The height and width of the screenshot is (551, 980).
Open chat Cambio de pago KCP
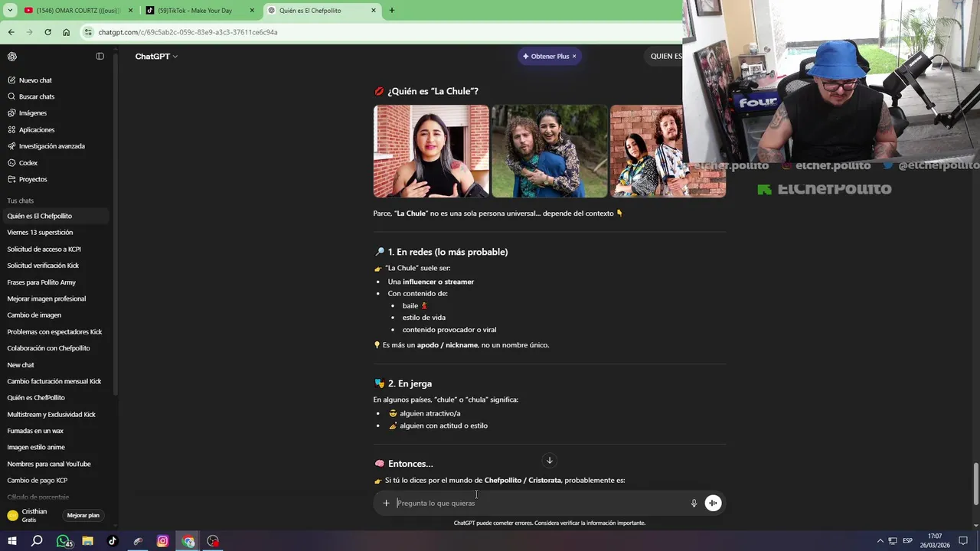point(55,481)
